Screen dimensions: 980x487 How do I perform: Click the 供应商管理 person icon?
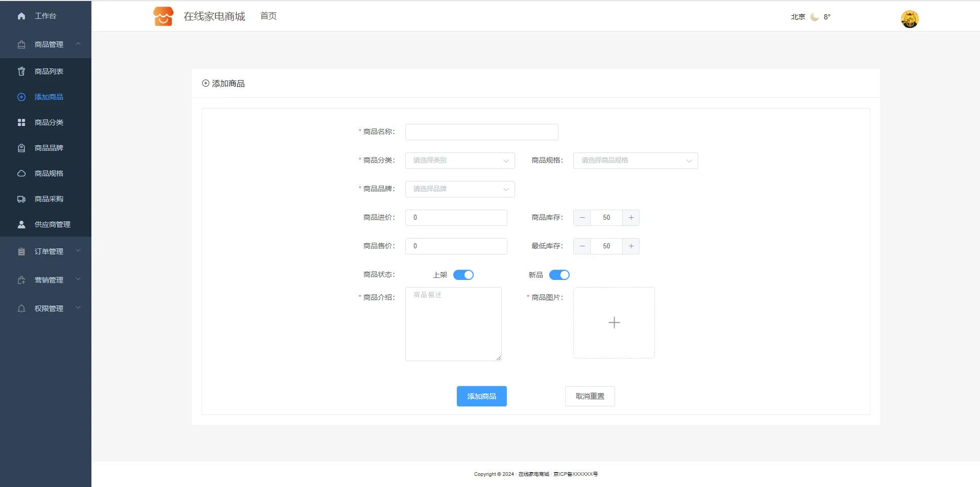[x=21, y=224]
